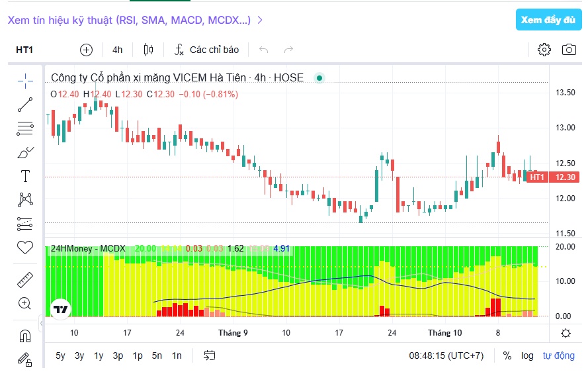Viewport: 588px width, 372px height.
Task: Open the forecasting and measurement tools
Action: [x=25, y=224]
